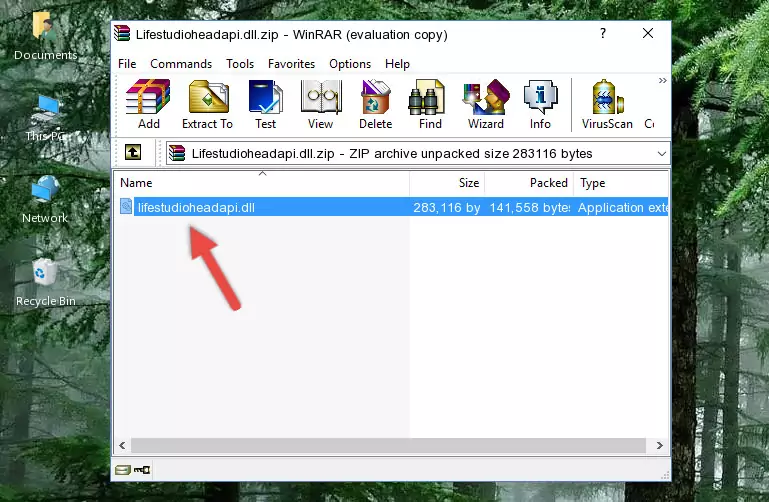Image resolution: width=769 pixels, height=502 pixels.
Task: Open the Commands menu
Action: point(181,64)
